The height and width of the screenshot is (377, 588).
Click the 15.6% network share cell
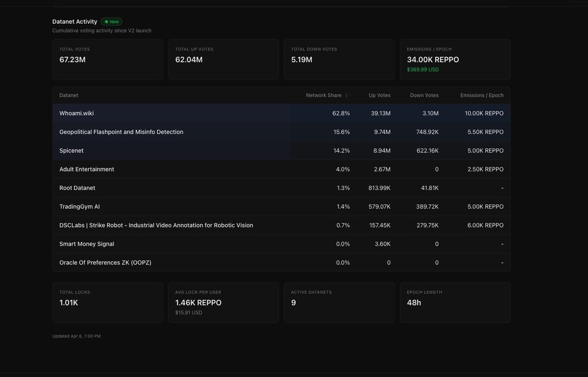click(x=342, y=132)
